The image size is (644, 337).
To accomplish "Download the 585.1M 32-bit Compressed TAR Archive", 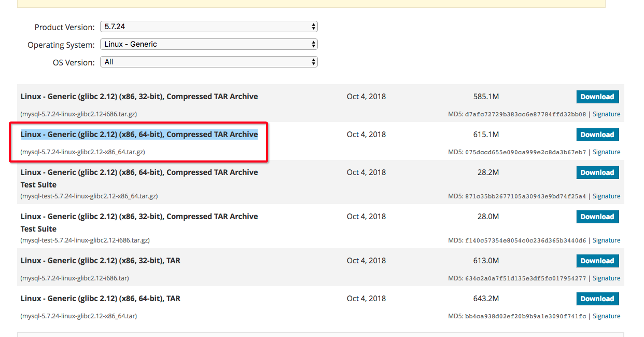I will click(x=597, y=97).
